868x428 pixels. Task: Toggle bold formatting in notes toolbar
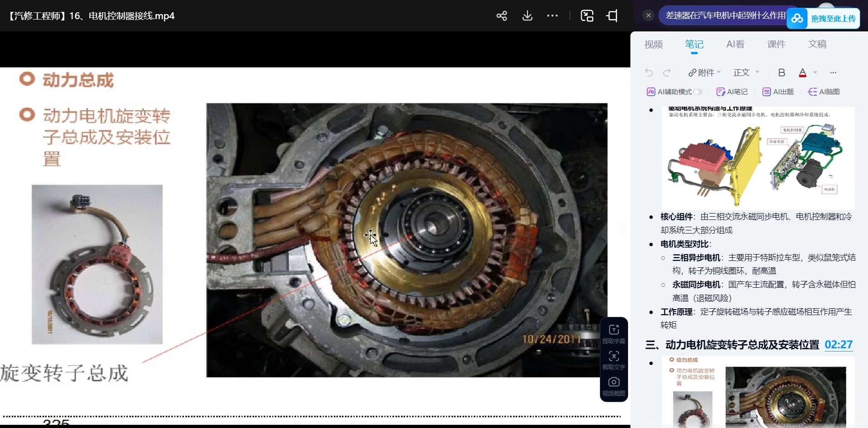coord(782,72)
